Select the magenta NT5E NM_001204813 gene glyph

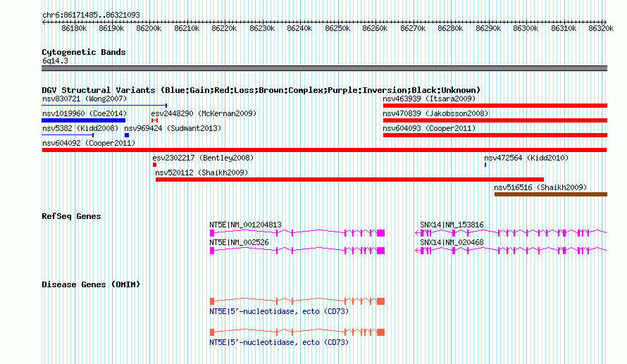(x=297, y=232)
